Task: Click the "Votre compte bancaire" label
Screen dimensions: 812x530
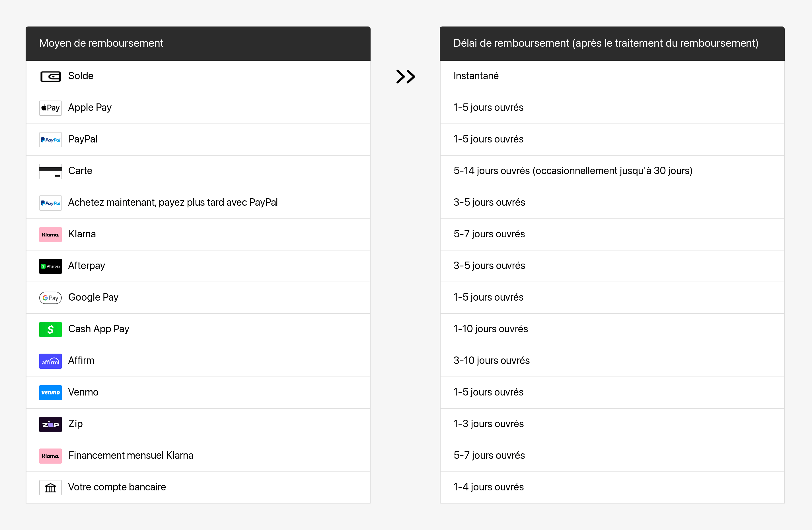Action: [117, 487]
